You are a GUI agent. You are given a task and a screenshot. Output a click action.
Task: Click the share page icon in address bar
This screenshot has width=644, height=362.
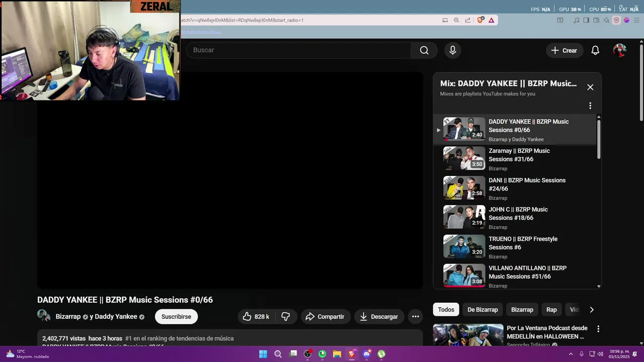coord(468,20)
